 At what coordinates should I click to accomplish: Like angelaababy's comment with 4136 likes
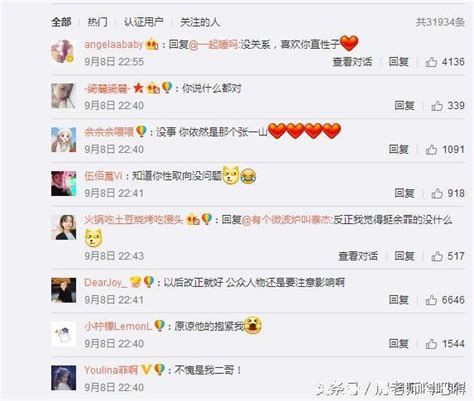click(x=431, y=62)
